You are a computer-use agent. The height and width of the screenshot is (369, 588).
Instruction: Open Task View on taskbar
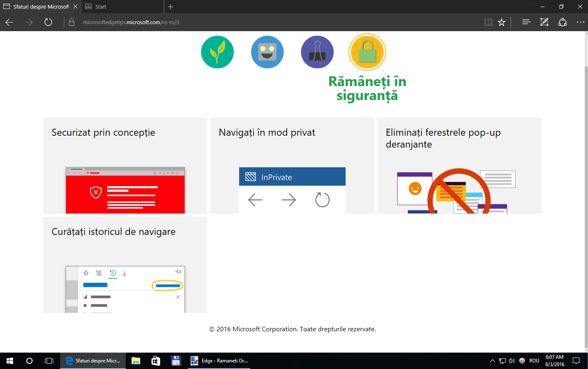(49, 361)
